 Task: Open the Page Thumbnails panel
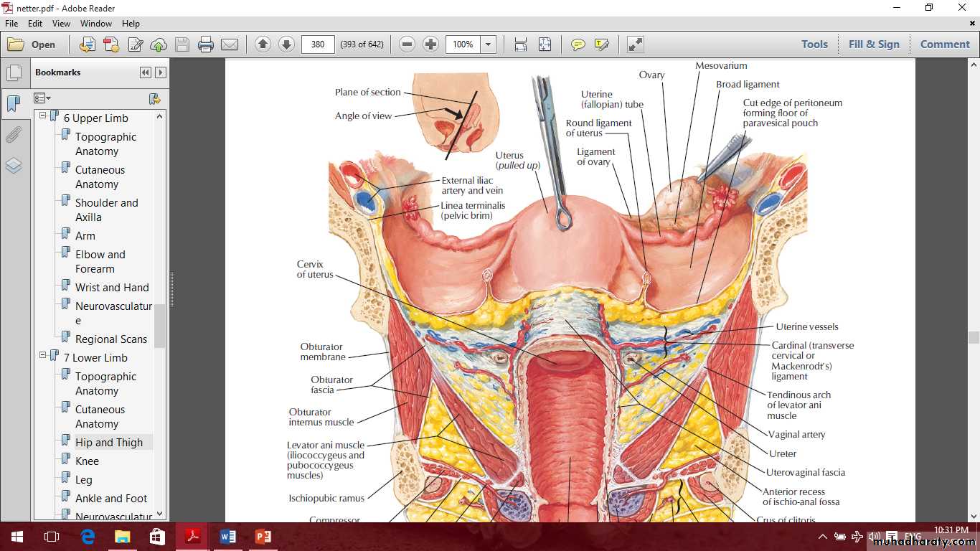pyautogui.click(x=14, y=72)
